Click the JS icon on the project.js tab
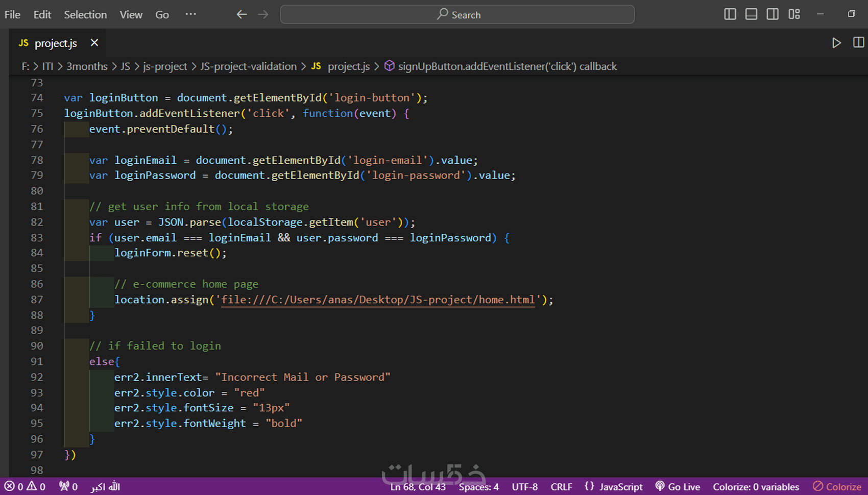The image size is (868, 495). tap(23, 43)
